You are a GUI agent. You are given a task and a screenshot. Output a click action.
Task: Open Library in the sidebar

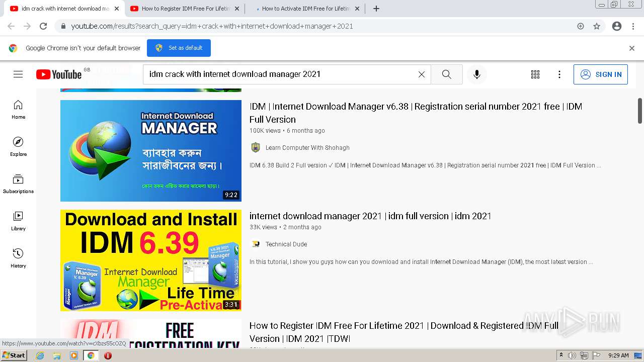point(18,221)
